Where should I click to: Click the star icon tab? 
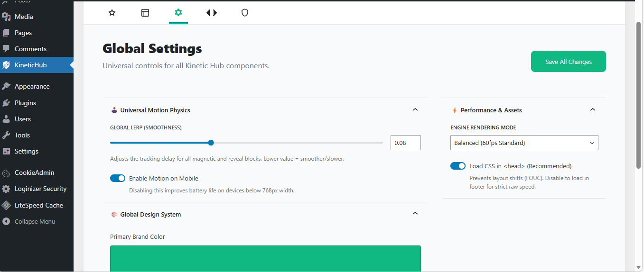pos(112,13)
